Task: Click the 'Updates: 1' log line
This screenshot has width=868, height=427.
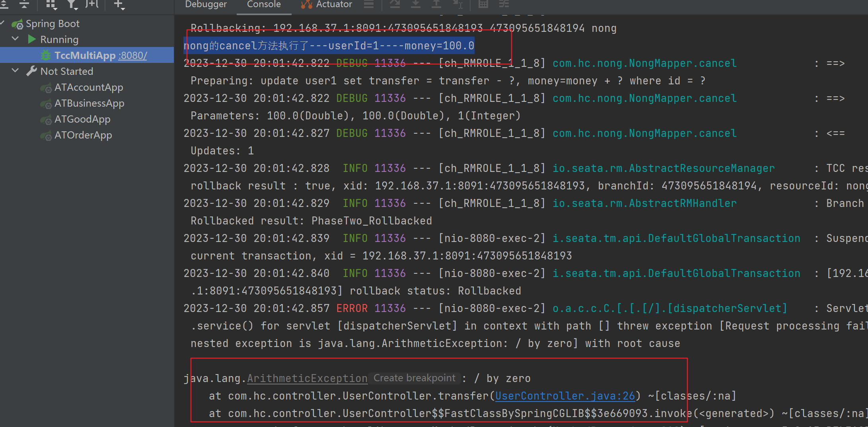Action: 222,151
